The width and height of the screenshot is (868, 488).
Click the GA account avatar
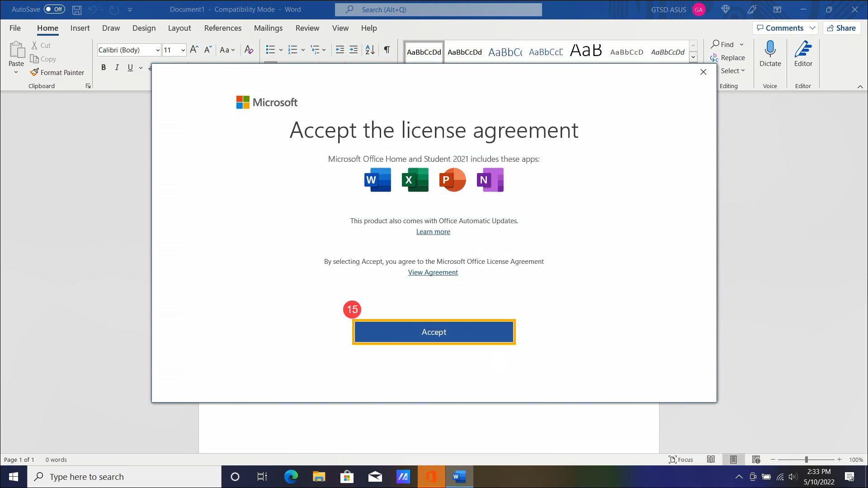pyautogui.click(x=699, y=9)
